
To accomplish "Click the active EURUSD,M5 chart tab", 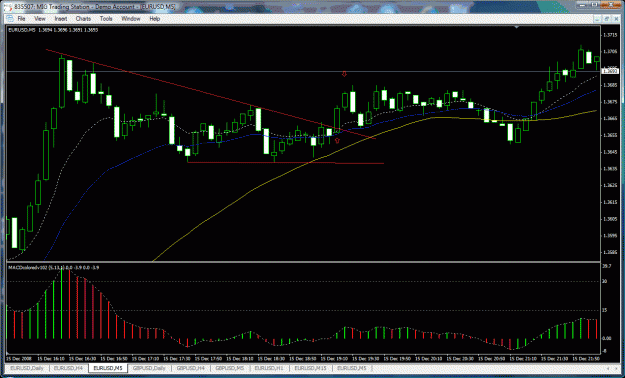I will click(108, 368).
